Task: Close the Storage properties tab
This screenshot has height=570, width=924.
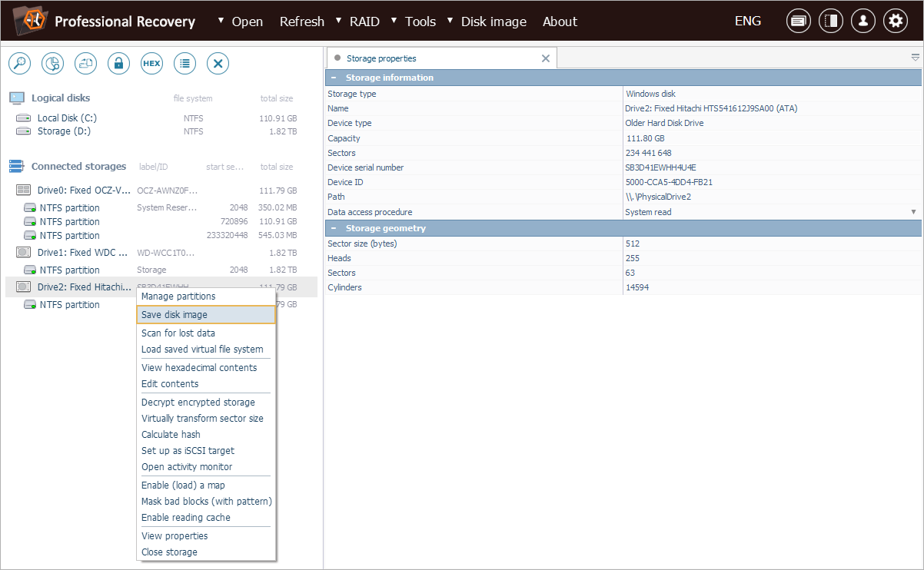Action: (546, 58)
